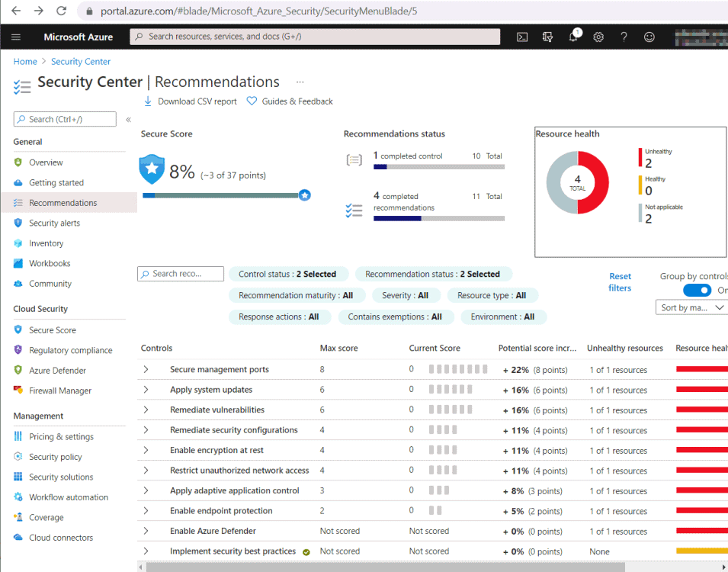This screenshot has height=572, width=728.
Task: Click the Getting started cloud icon
Action: point(18,182)
